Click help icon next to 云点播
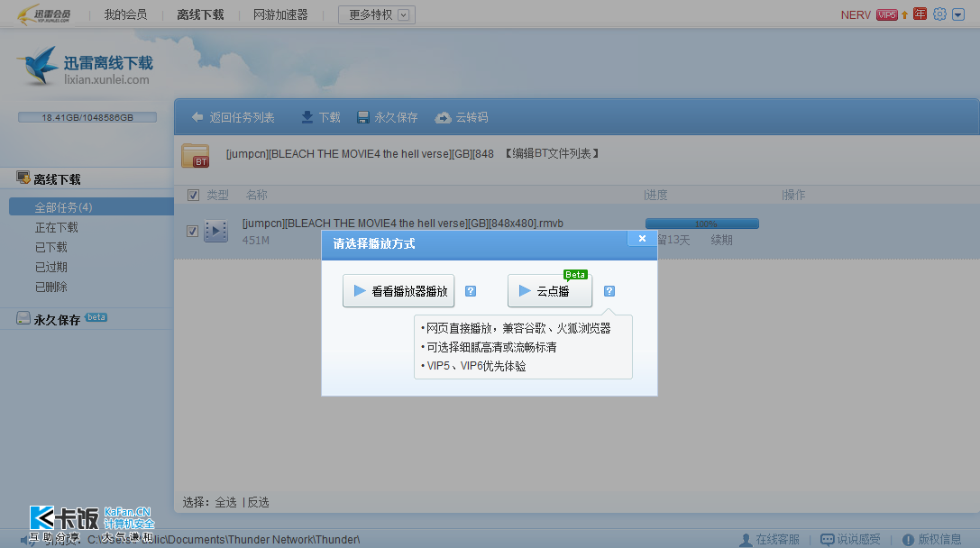This screenshot has width=980, height=548. [609, 291]
